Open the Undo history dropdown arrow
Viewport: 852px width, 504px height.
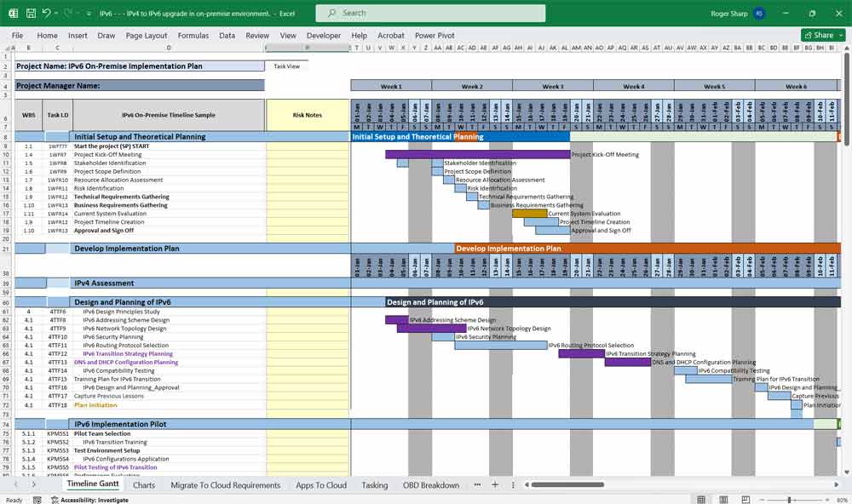click(x=56, y=14)
